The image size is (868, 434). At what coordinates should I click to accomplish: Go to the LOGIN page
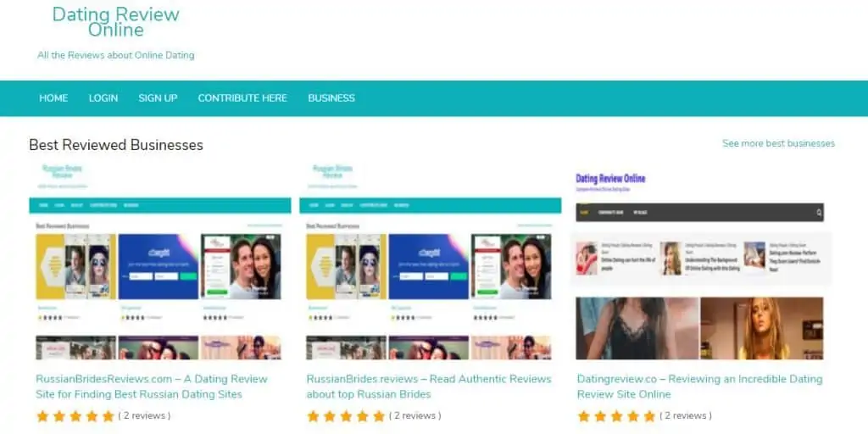(103, 98)
